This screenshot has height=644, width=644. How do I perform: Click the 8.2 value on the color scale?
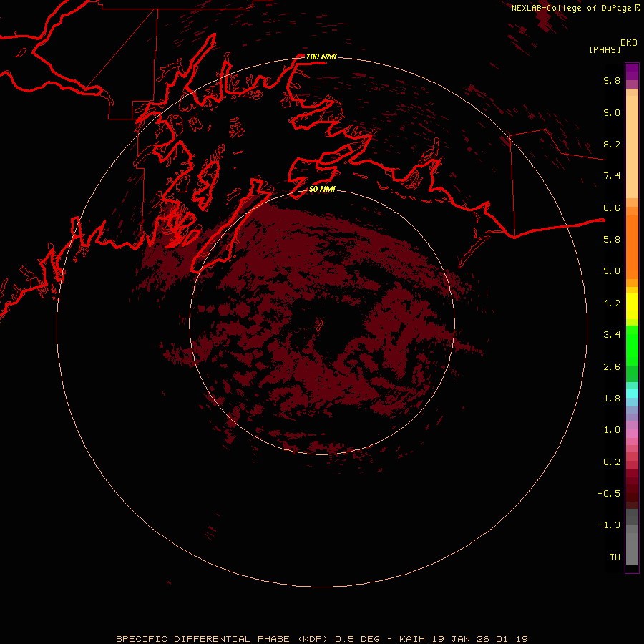(612, 144)
